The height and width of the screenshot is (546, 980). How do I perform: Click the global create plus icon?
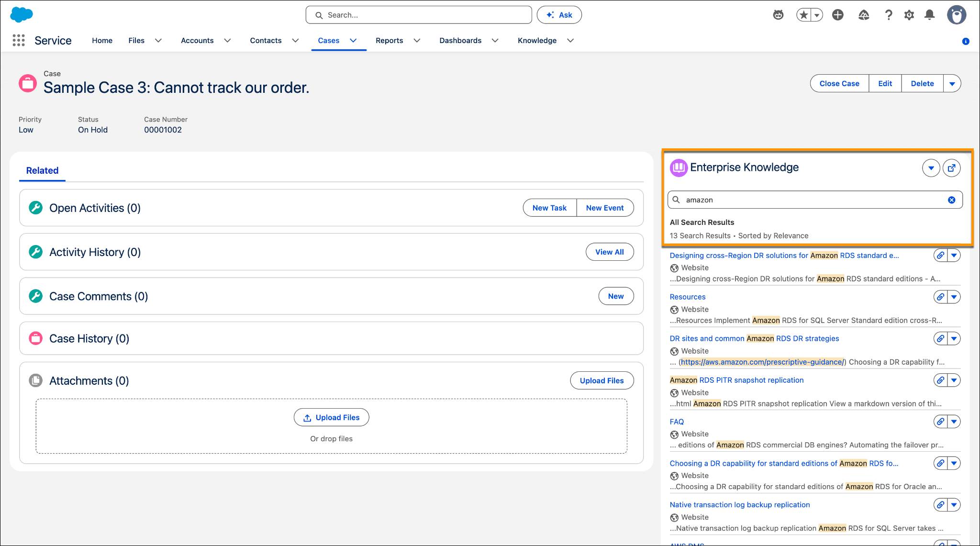[838, 15]
